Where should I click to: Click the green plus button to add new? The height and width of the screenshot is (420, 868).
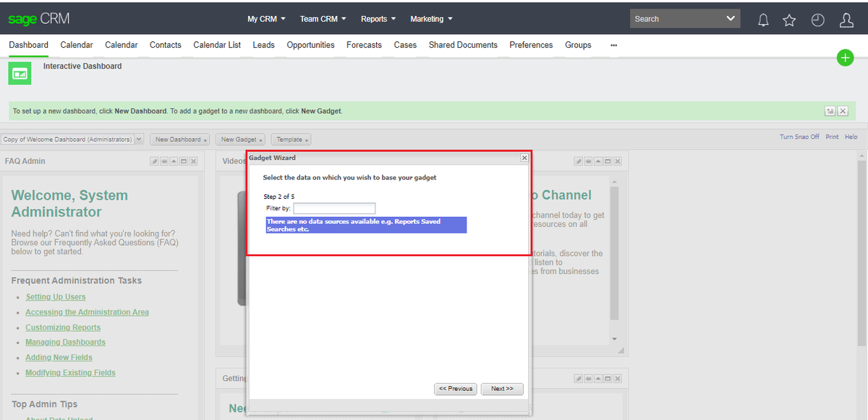click(x=845, y=57)
